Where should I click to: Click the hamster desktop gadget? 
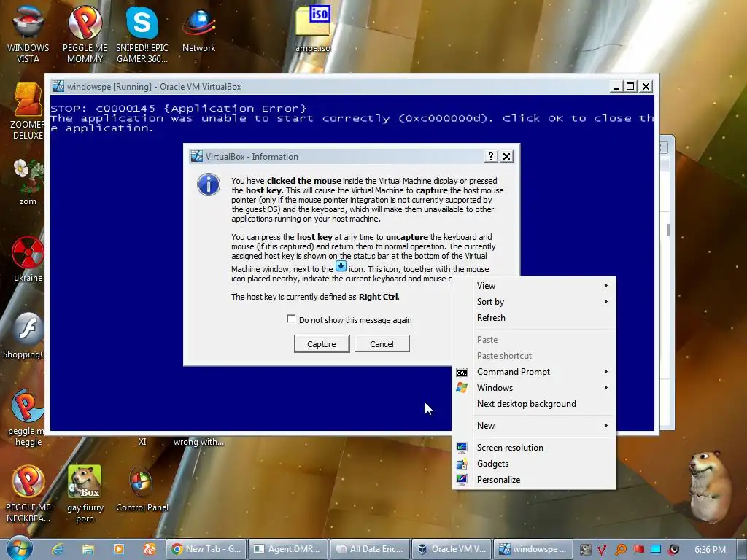711,486
